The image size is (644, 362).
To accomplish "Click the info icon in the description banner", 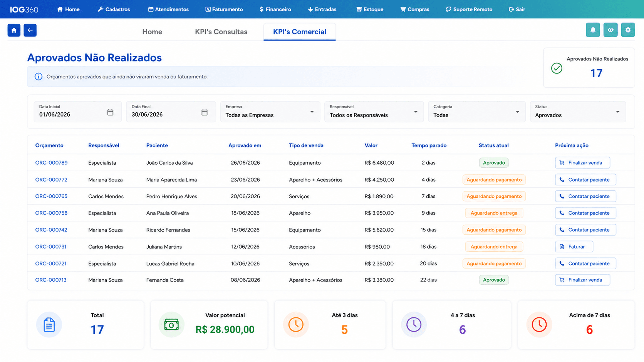I will tap(39, 77).
